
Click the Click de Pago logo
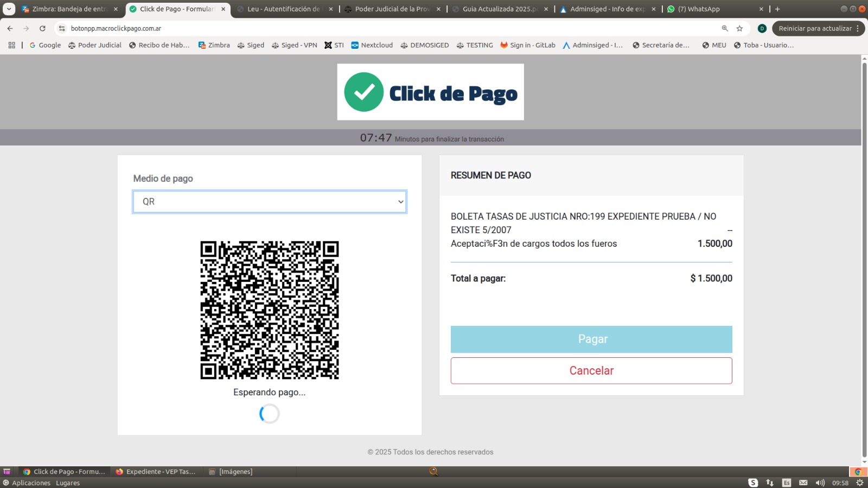431,92
